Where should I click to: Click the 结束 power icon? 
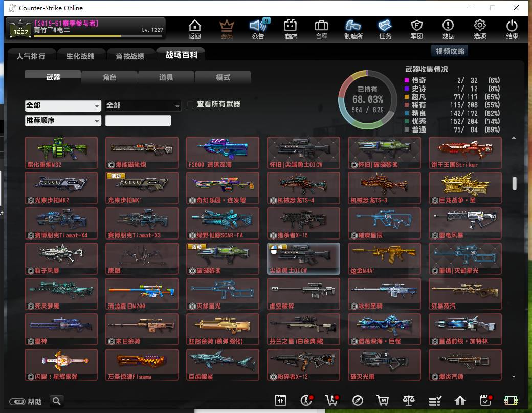pos(512,29)
